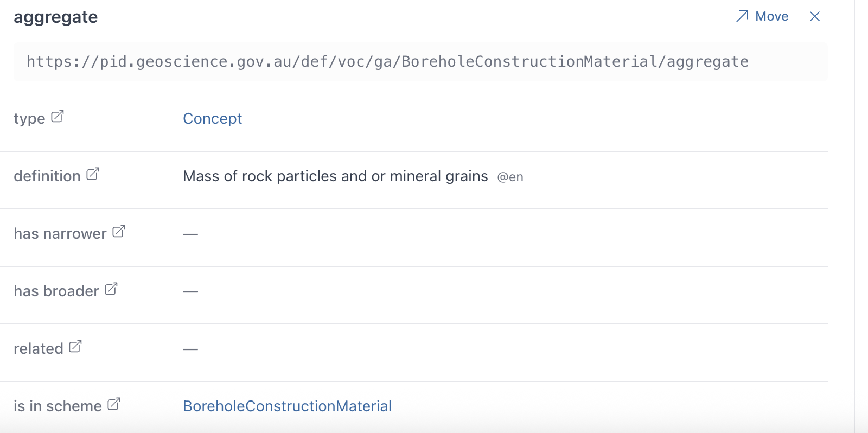868x433 pixels.
Task: Open the external link icon beside definition
Action: pyautogui.click(x=93, y=174)
